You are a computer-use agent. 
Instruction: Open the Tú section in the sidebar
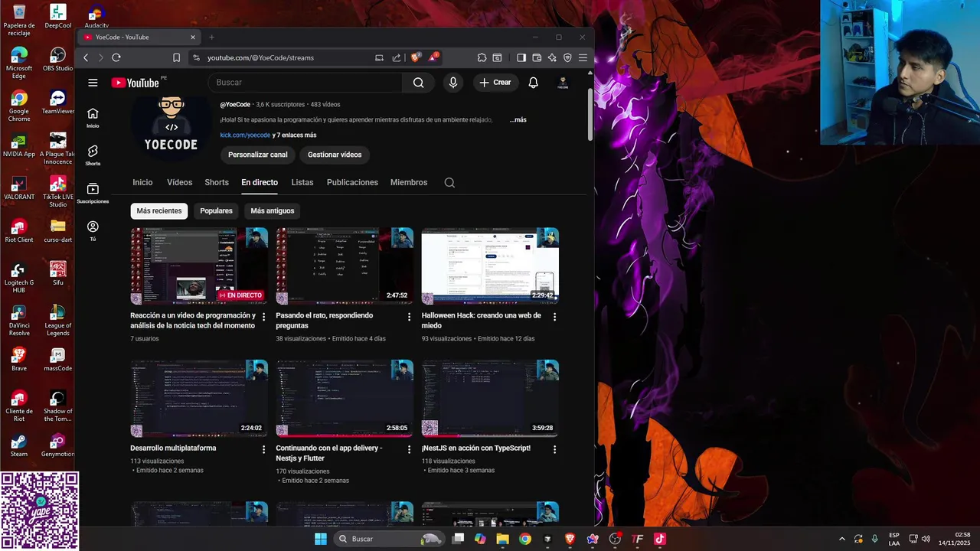click(93, 230)
